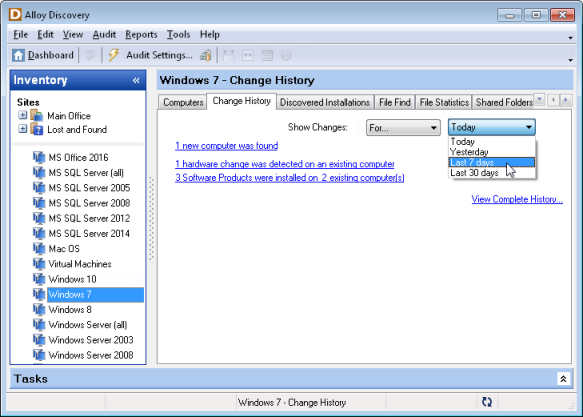Open Audit Settings in the toolbar
The image size is (583, 417).
click(159, 55)
